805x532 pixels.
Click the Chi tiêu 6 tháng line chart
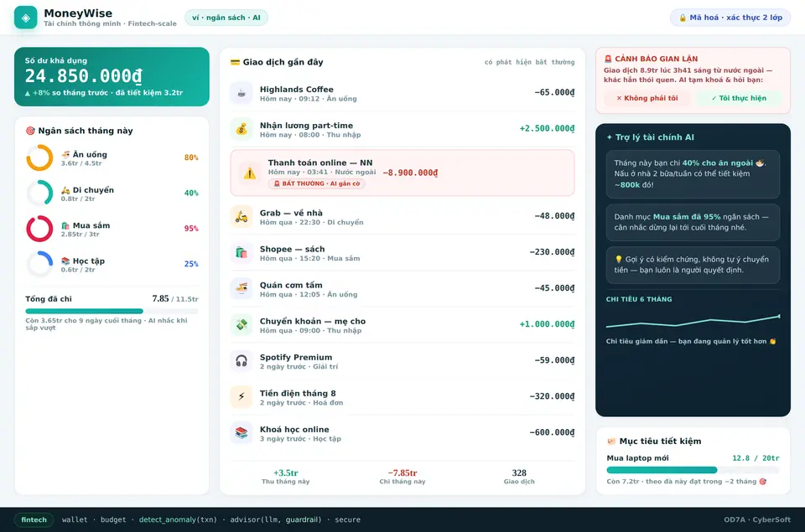(693, 321)
